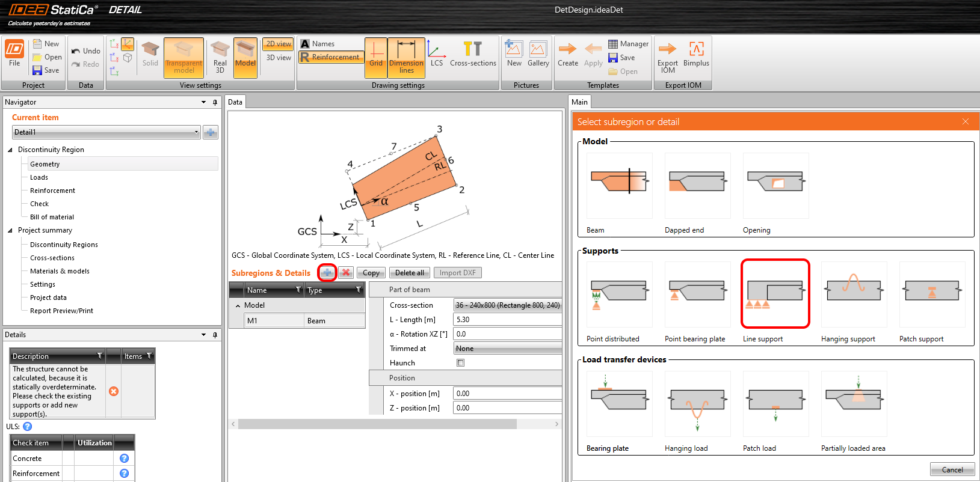
Task: Click the Cross-sections toolbar icon
Action: pyautogui.click(x=472, y=54)
